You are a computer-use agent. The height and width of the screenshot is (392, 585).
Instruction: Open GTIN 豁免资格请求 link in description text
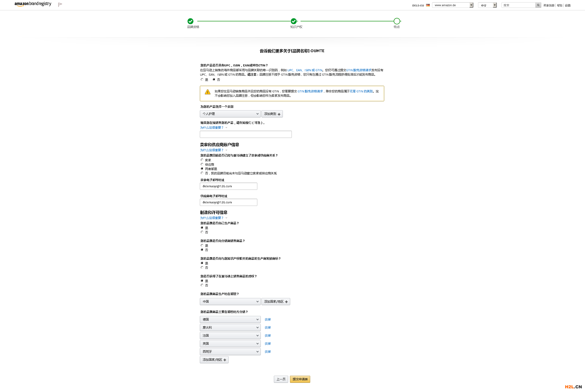point(359,70)
